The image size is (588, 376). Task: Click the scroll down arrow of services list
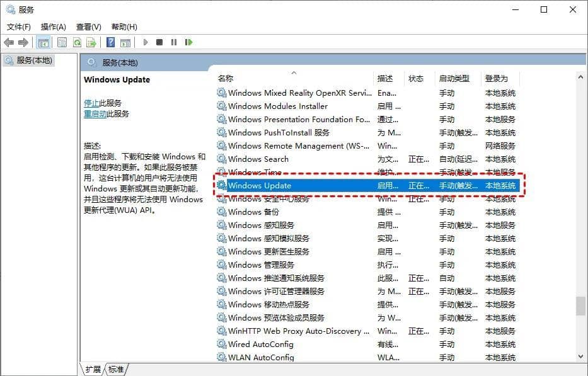[580, 358]
